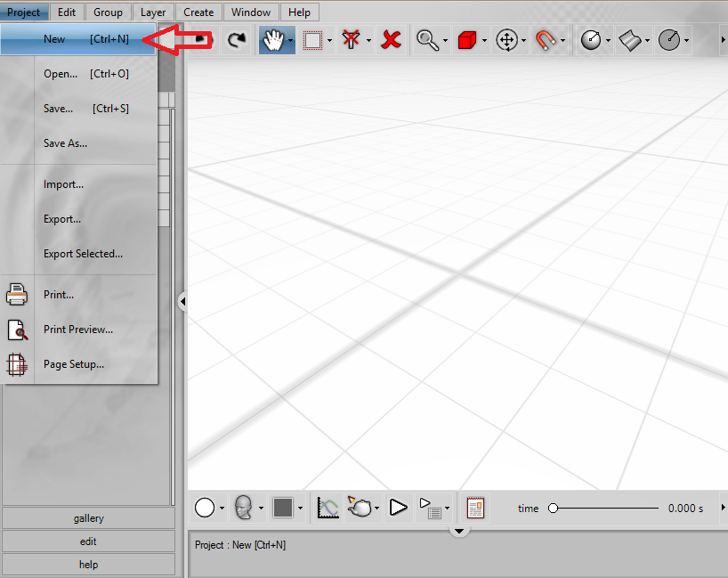The height and width of the screenshot is (578, 728).
Task: Click the 0.000 s time value
Action: [685, 509]
